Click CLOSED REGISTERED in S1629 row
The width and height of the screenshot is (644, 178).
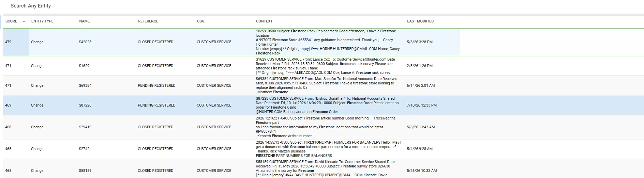click(x=155, y=66)
